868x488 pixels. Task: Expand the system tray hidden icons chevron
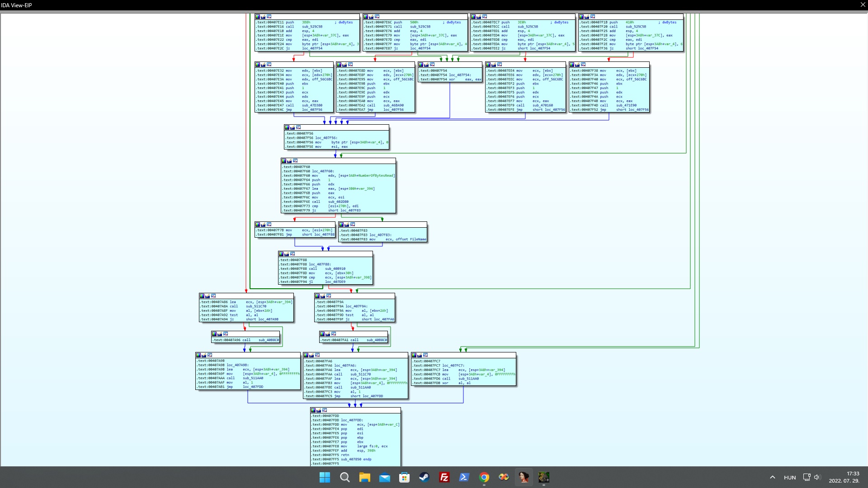coord(772,477)
